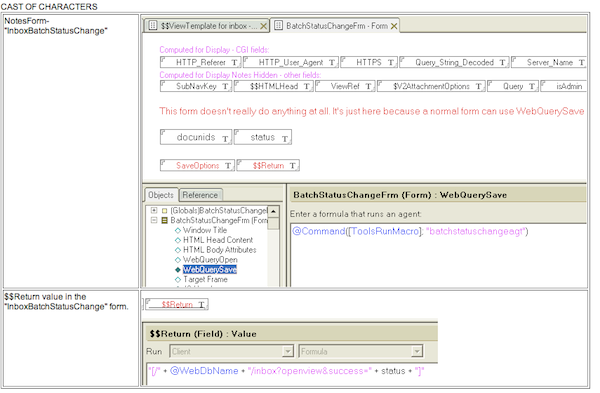The width and height of the screenshot is (600, 393).
Task: Click NotesForm- "InboxBatchStatusChange" cell text
Action: click(x=56, y=26)
